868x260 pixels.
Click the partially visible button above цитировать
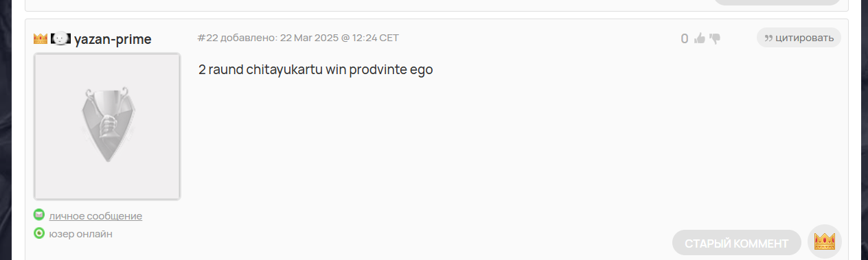pyautogui.click(x=777, y=2)
